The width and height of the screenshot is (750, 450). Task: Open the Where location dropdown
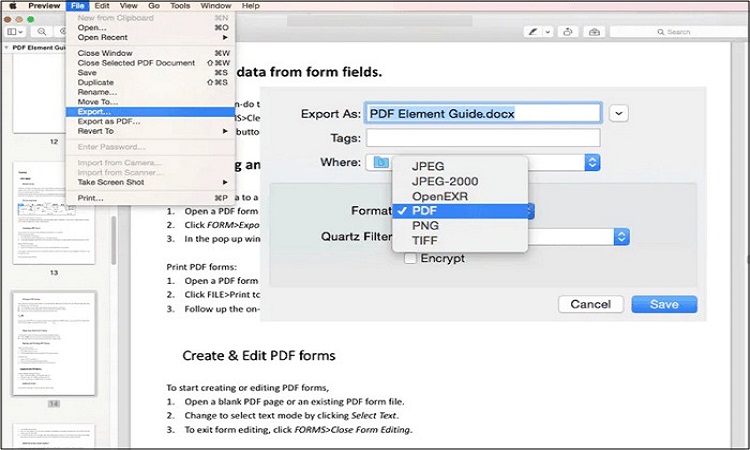click(592, 162)
